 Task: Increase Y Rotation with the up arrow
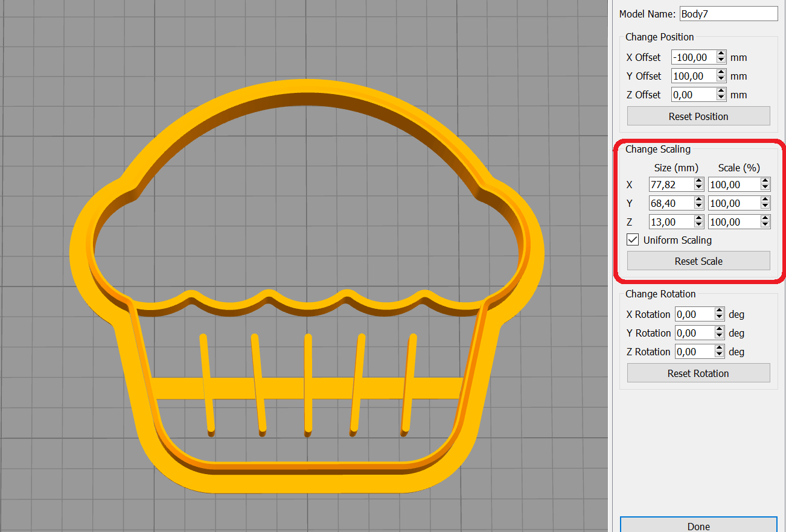point(719,330)
